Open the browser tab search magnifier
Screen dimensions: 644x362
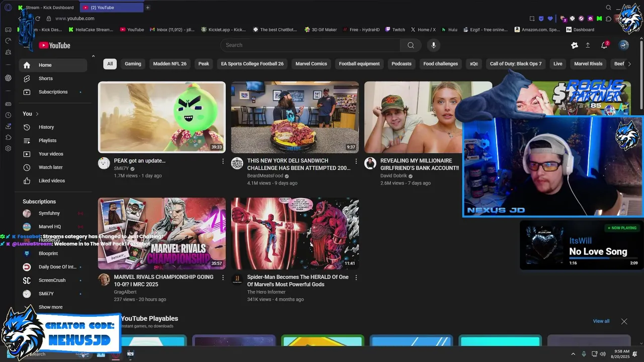click(x=608, y=8)
